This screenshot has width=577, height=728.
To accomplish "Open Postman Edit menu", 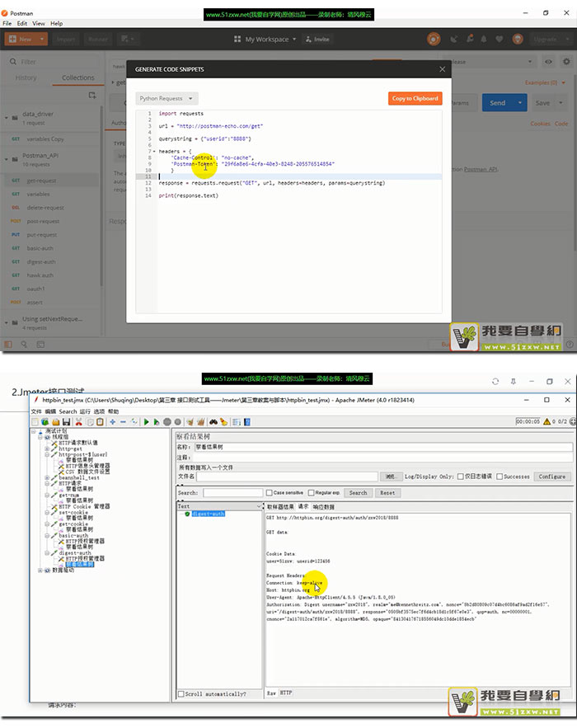I will pos(22,23).
